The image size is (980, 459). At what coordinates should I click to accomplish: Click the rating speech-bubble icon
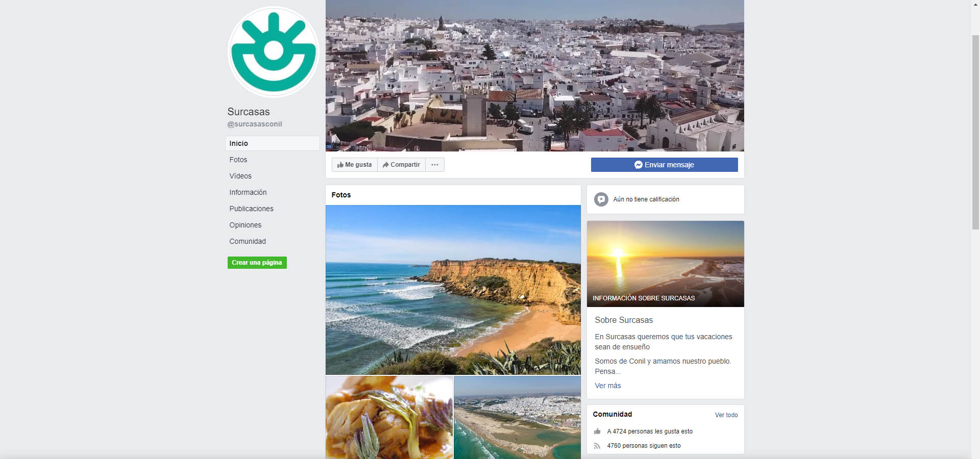pyautogui.click(x=601, y=199)
